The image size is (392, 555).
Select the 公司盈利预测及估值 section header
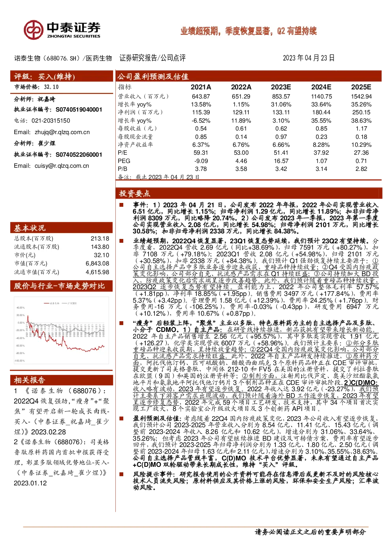coord(249,76)
